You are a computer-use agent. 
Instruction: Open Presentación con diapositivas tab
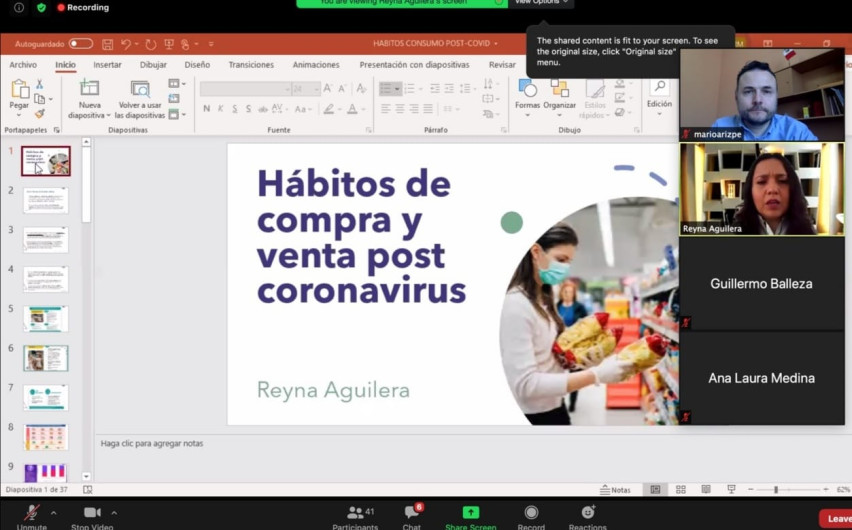click(414, 65)
